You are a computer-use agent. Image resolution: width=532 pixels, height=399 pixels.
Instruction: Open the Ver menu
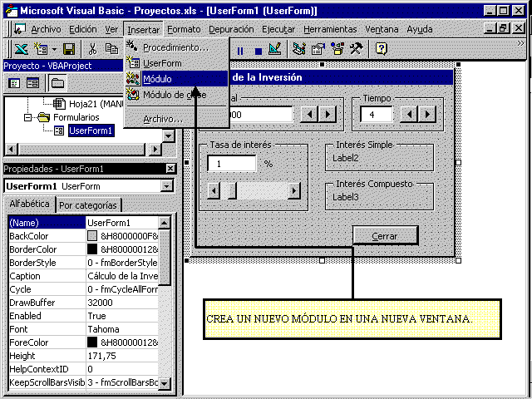point(111,30)
